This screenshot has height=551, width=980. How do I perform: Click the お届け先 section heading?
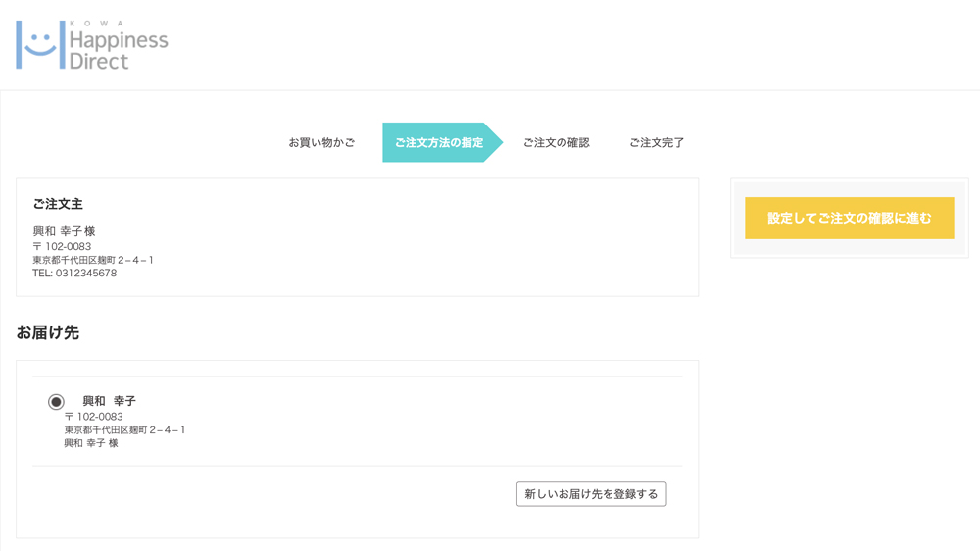pos(47,332)
